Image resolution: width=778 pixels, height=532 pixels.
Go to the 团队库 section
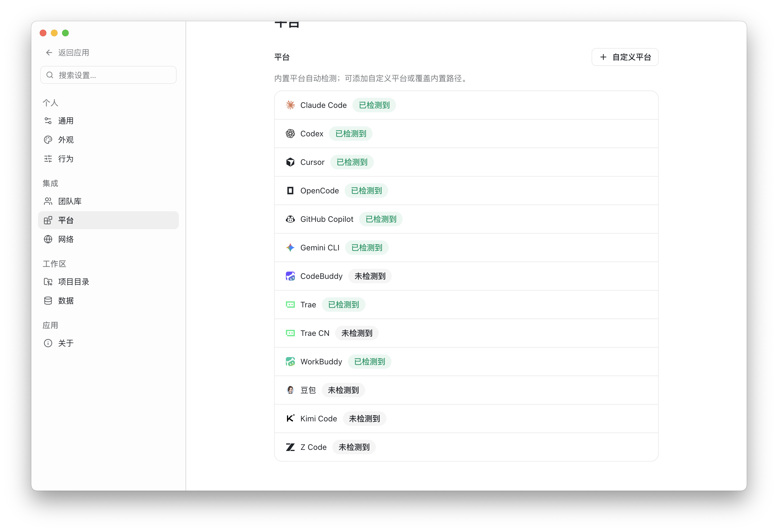(108, 201)
